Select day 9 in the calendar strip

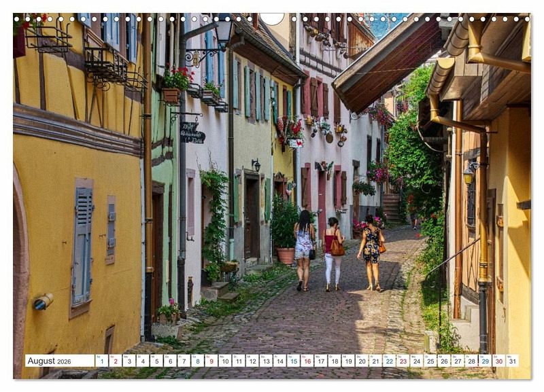211,361
